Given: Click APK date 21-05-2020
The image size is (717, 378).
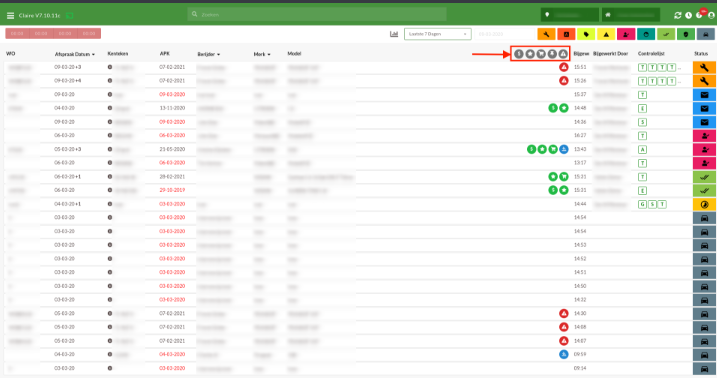Looking at the screenshot, I should coord(172,149).
